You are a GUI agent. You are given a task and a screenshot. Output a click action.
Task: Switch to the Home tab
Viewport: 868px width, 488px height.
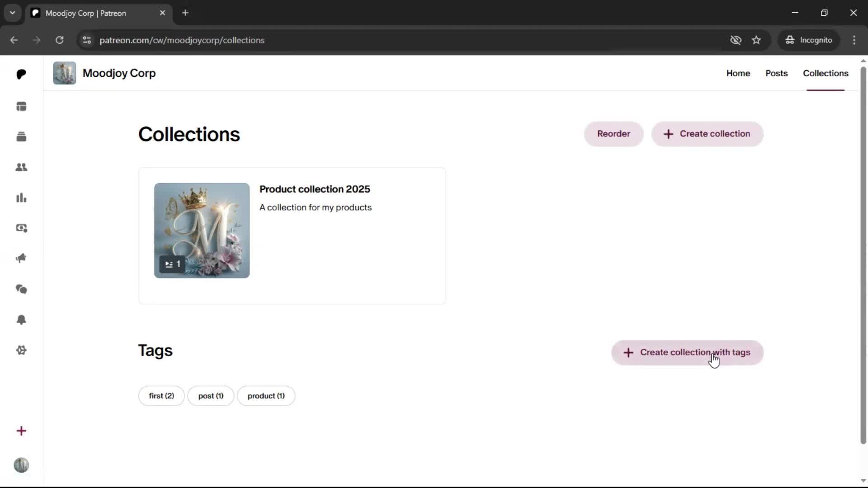738,73
